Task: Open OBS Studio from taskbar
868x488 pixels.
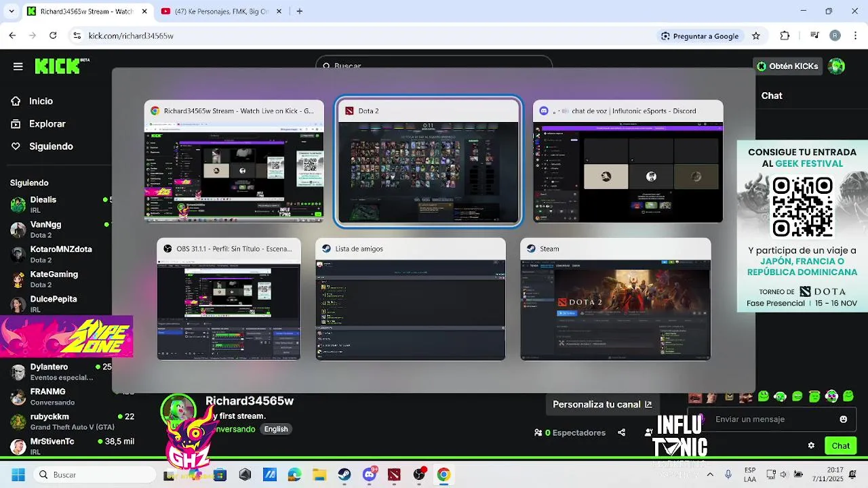Action: coord(419,474)
